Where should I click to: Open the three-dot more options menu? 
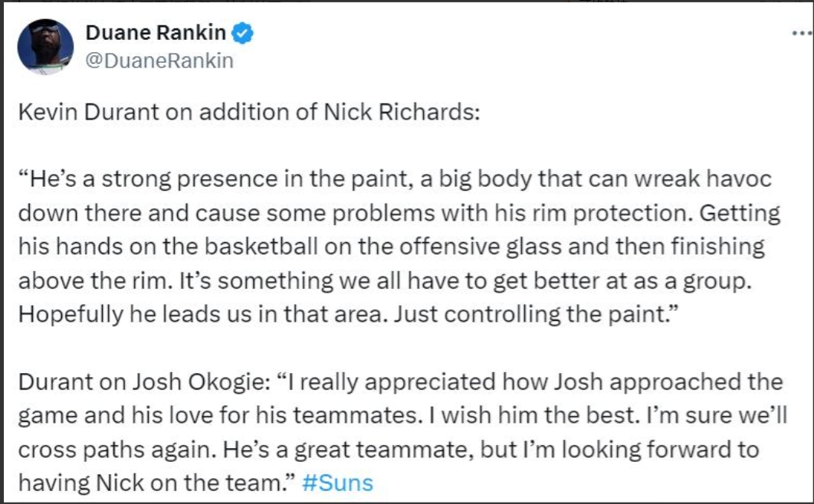pos(799,34)
